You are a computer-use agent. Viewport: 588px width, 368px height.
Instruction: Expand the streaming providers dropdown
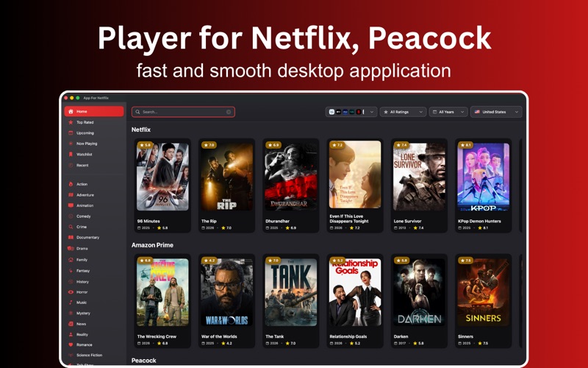pyautogui.click(x=351, y=112)
